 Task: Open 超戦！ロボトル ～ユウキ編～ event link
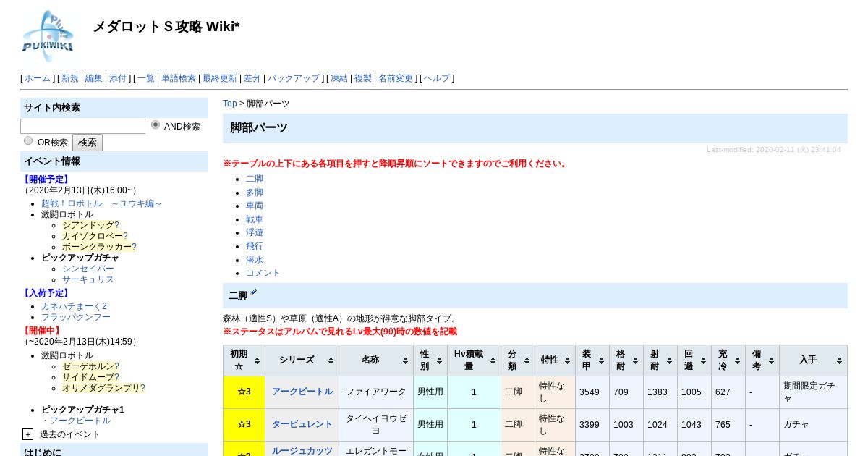click(102, 203)
